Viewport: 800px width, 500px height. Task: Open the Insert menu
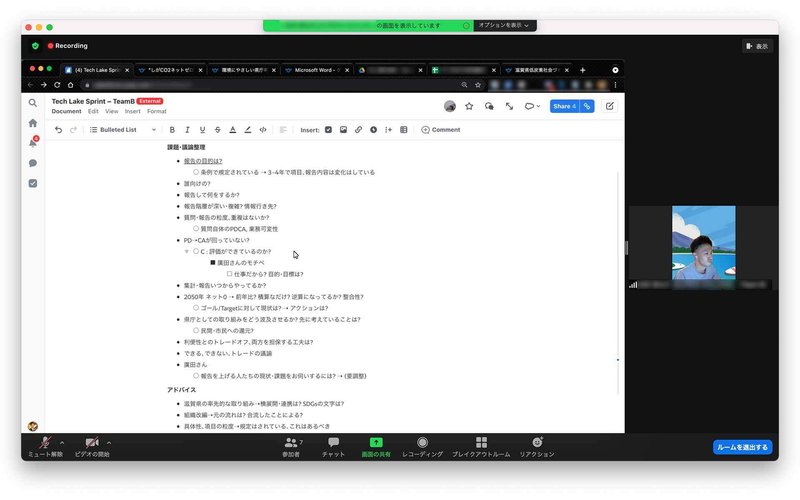(x=133, y=111)
